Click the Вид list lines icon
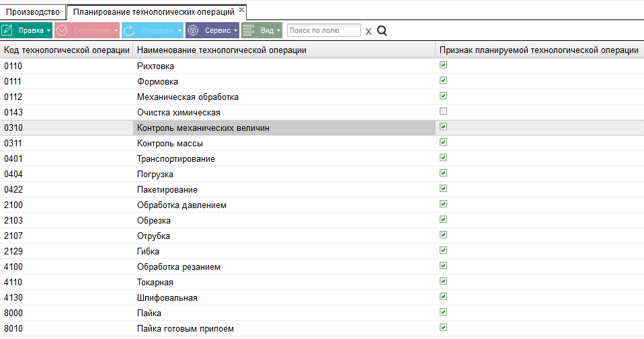This screenshot has height=339, width=644. [249, 30]
